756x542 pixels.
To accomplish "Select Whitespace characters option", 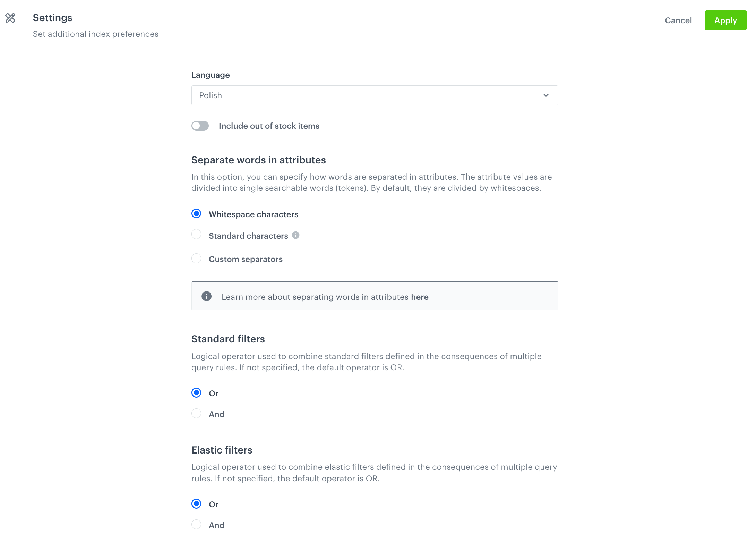I will coord(196,213).
